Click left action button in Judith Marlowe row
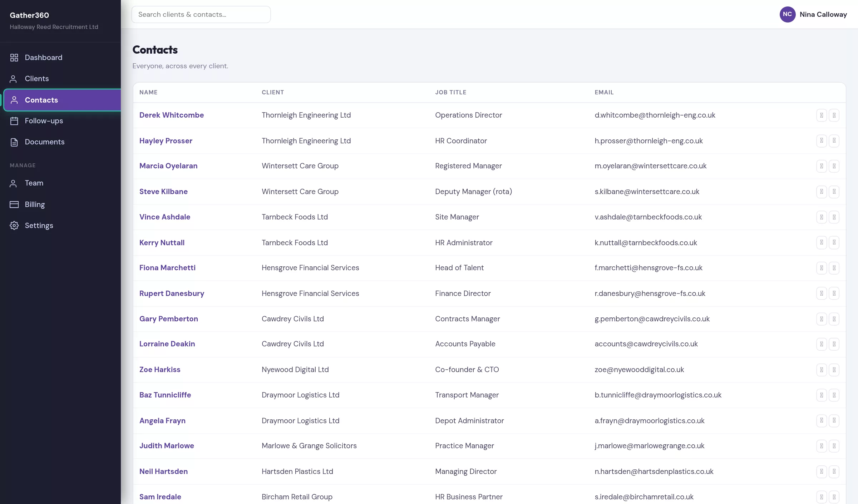 click(822, 446)
